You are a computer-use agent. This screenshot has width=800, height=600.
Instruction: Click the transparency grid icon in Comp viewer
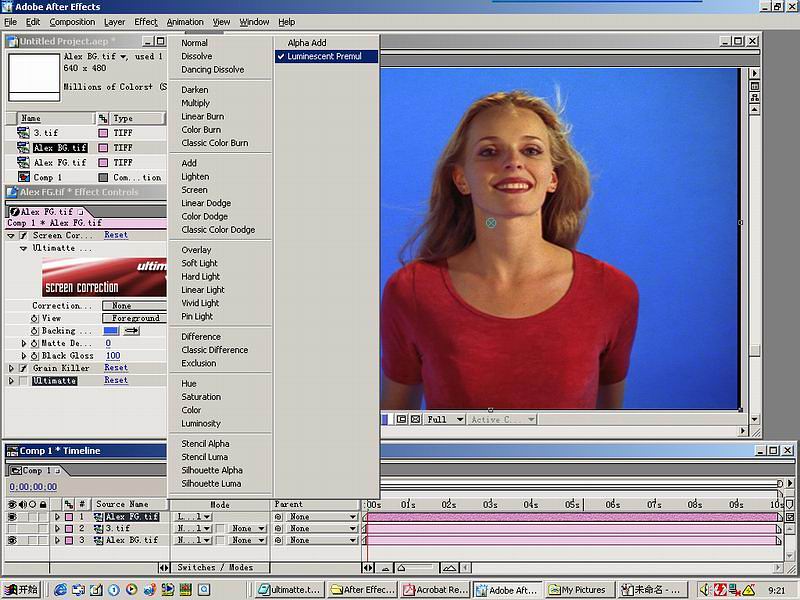(x=416, y=419)
